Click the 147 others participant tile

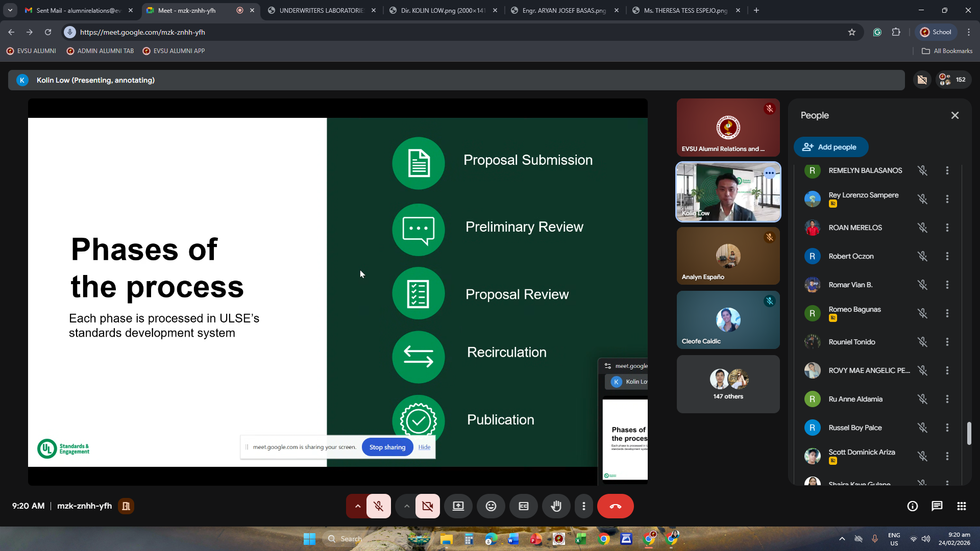(728, 384)
